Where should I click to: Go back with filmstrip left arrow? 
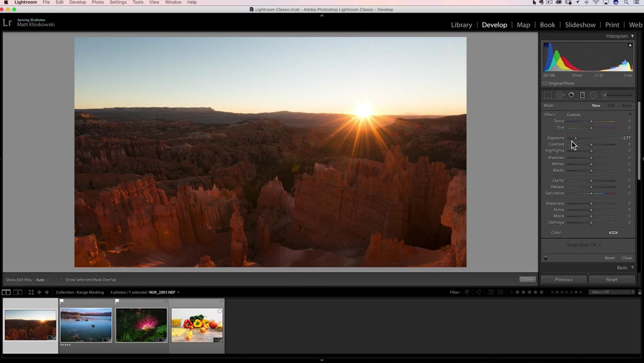click(x=39, y=292)
